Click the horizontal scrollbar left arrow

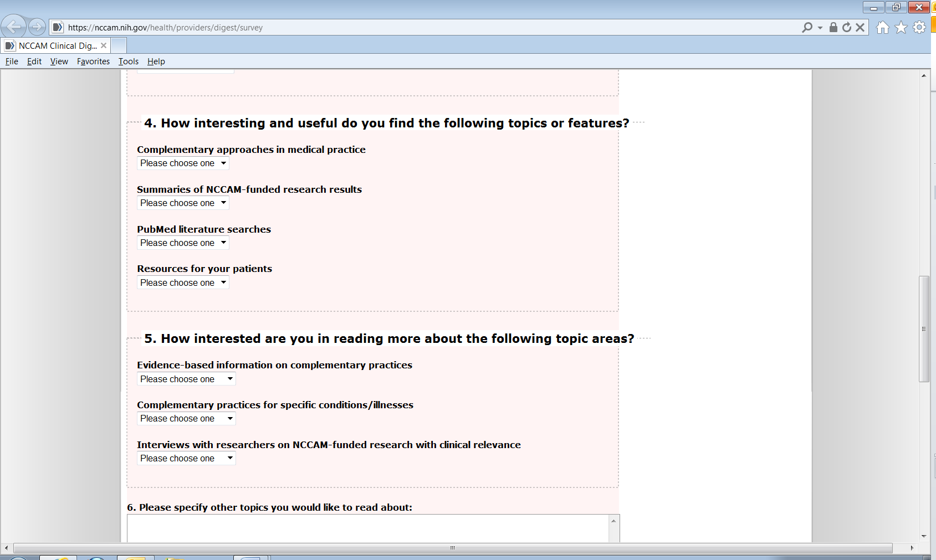pyautogui.click(x=6, y=548)
